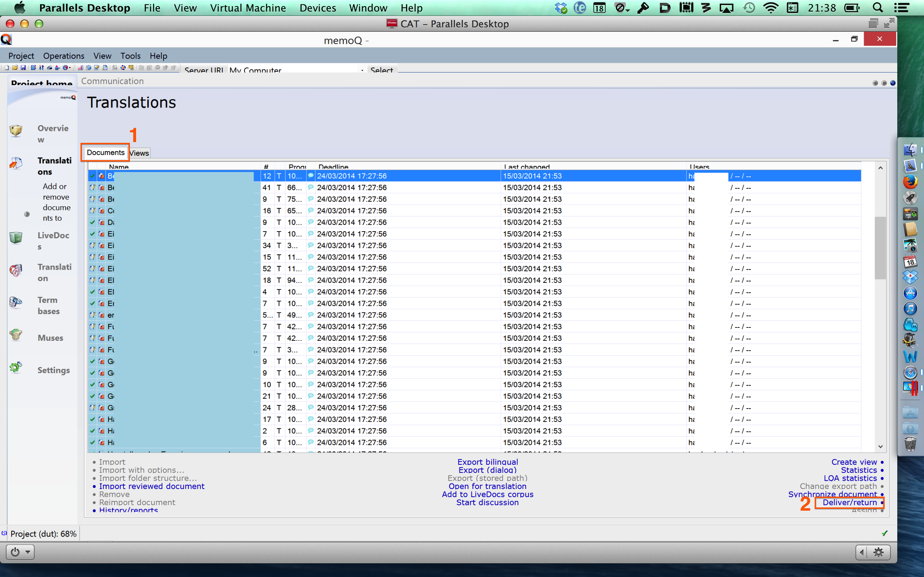Click the Export bilingual link
The height and width of the screenshot is (577, 924).
(x=488, y=462)
